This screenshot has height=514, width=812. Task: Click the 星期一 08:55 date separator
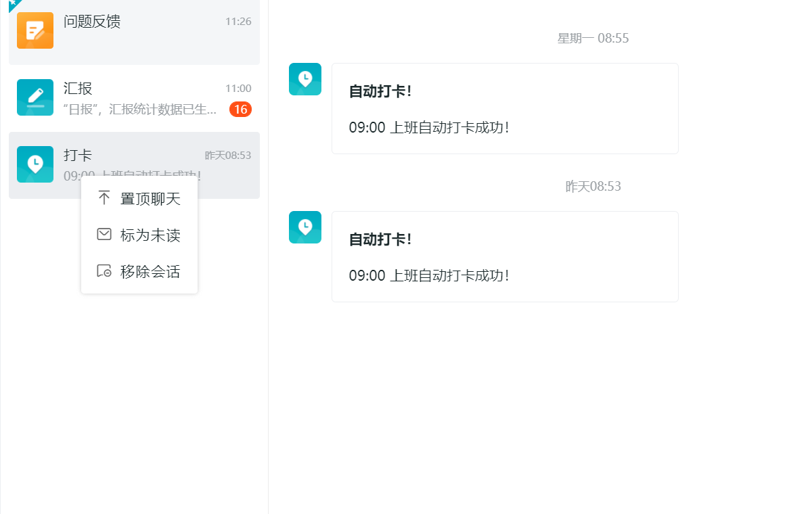(x=593, y=39)
